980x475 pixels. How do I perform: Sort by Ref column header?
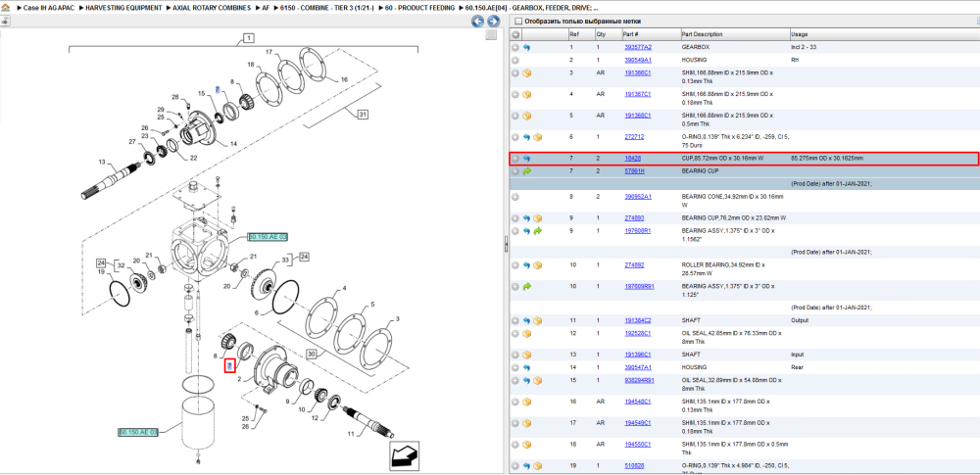[x=580, y=34]
